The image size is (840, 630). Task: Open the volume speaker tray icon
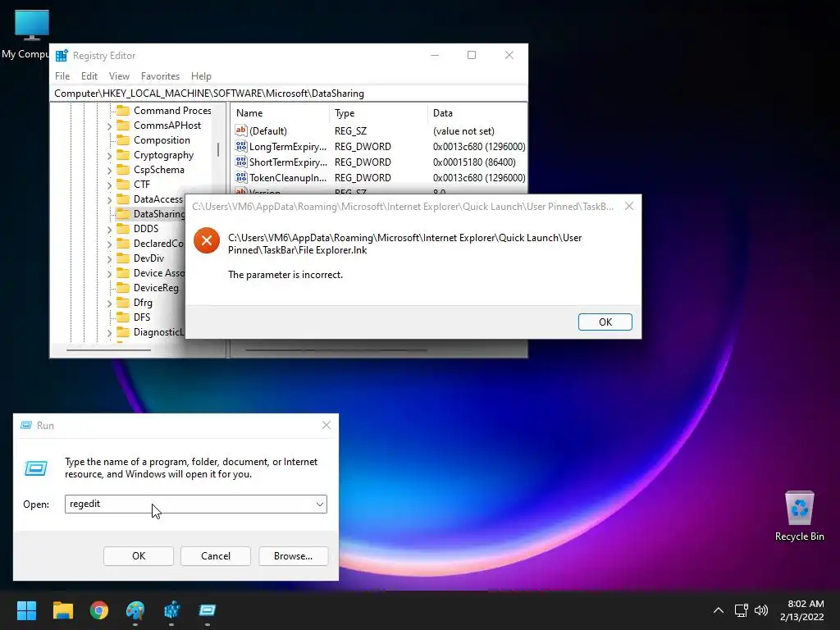760,610
